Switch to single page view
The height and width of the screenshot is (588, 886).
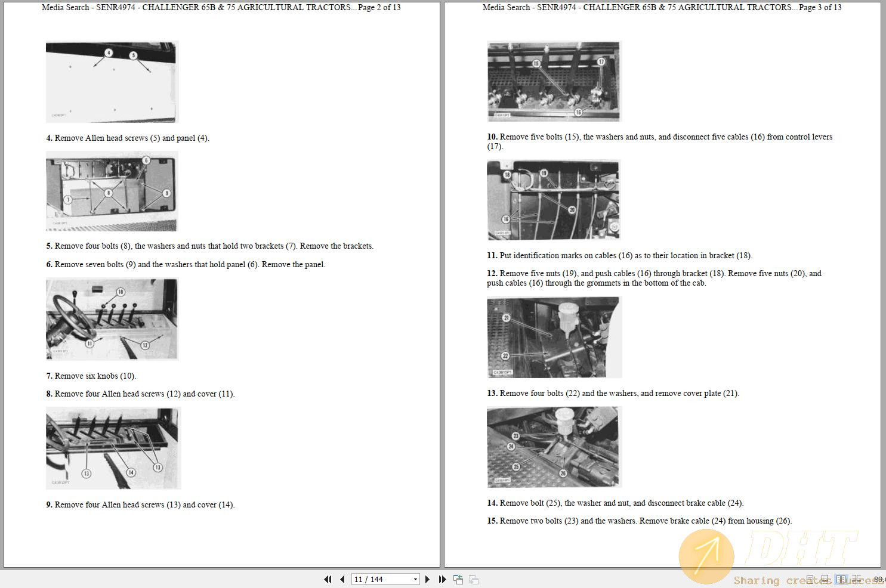pos(810,579)
